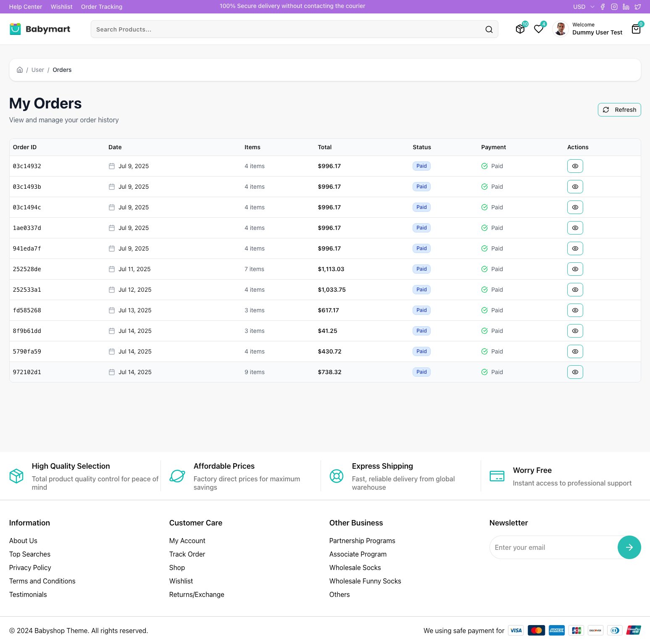View details of order 972102d1

tap(575, 372)
